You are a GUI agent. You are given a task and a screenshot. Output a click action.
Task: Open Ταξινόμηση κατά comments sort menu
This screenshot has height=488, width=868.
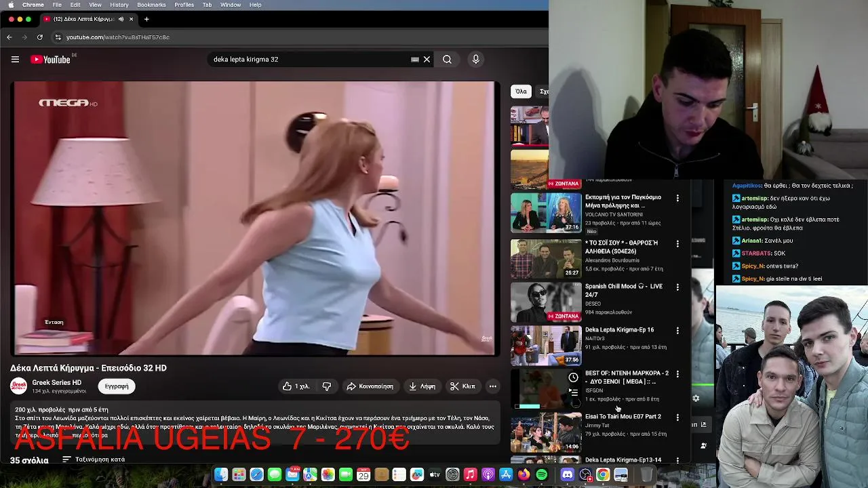point(94,460)
